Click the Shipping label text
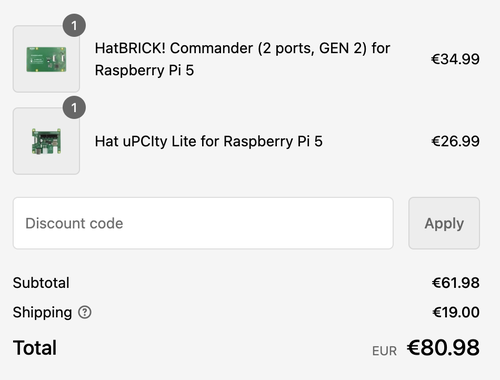Image resolution: width=500 pixels, height=380 pixels. click(42, 313)
